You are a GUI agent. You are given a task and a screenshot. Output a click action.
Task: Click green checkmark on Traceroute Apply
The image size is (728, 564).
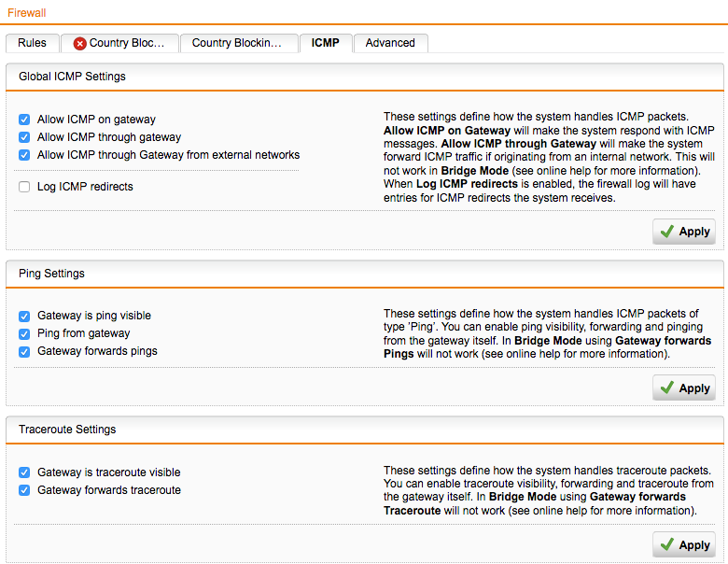[667, 544]
